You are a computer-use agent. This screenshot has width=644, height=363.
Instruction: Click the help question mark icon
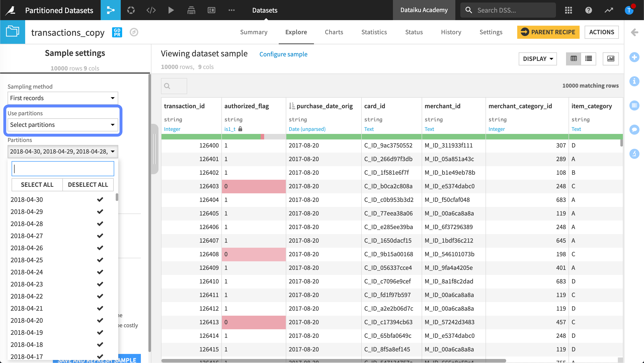point(588,10)
